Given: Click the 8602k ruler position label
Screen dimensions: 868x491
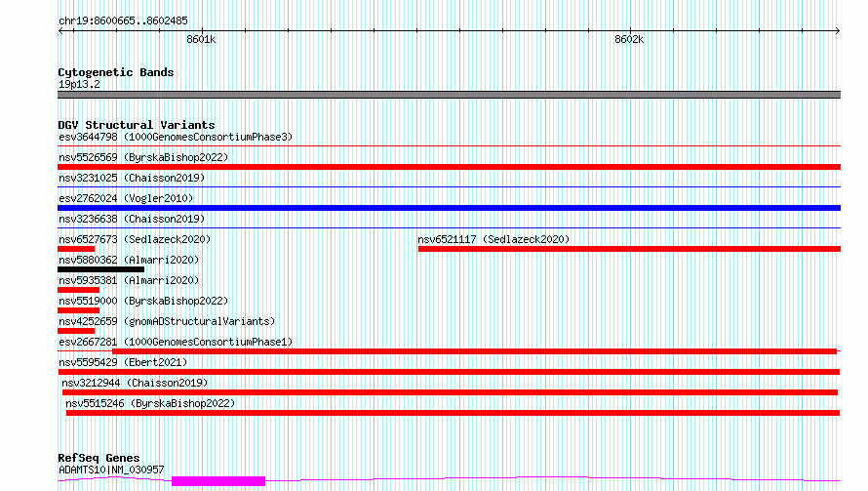Looking at the screenshot, I should click(629, 39).
